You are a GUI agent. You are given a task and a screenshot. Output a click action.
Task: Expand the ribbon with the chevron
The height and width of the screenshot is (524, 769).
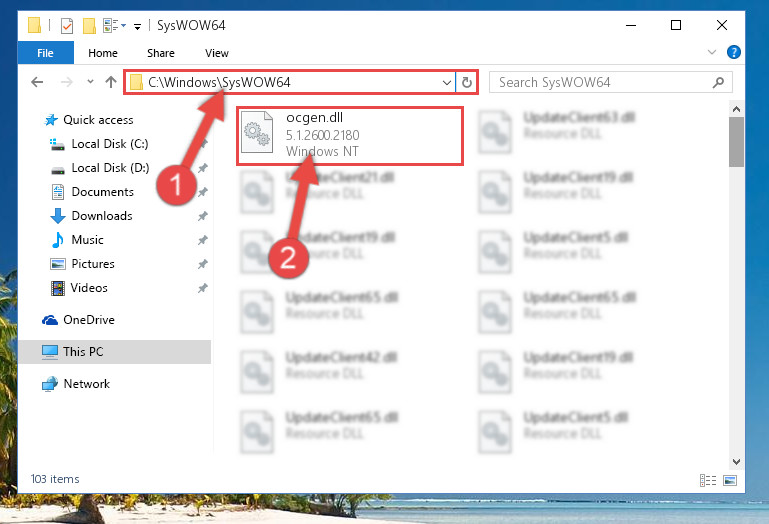click(712, 52)
